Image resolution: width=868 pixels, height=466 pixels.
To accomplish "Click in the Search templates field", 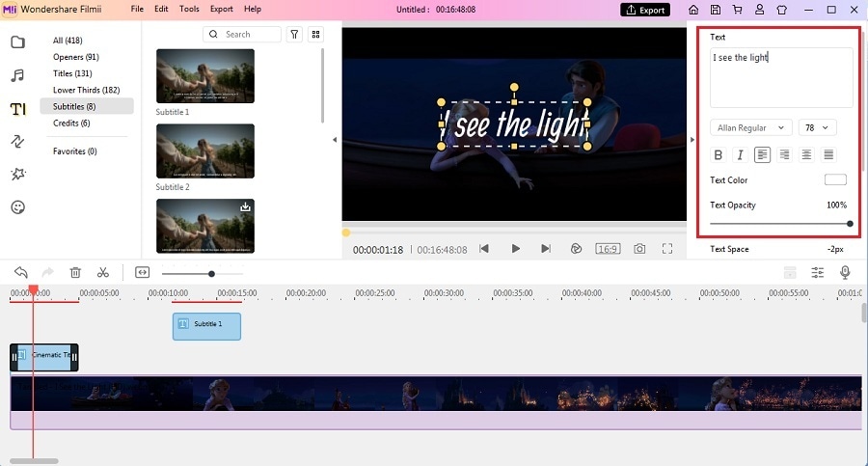I will pyautogui.click(x=242, y=35).
